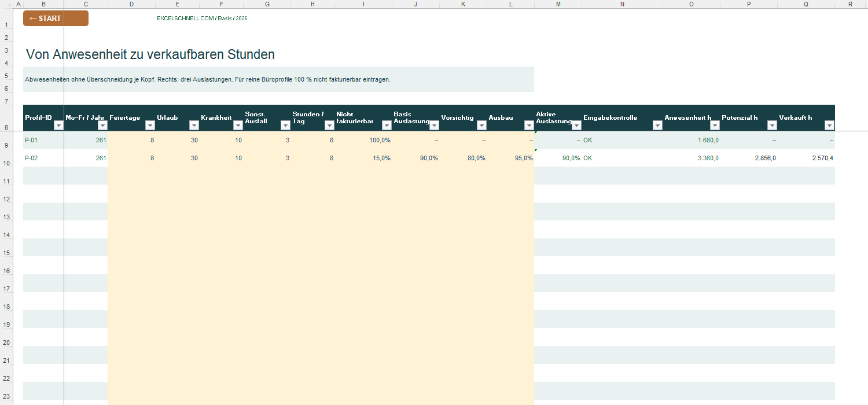Click the 100,0% Nicht fakturierbar cell
Image resolution: width=868 pixels, height=405 pixels.
[x=363, y=140]
